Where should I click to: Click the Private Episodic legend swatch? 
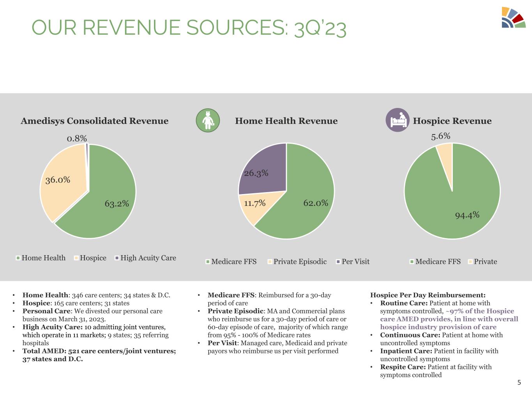point(270,261)
